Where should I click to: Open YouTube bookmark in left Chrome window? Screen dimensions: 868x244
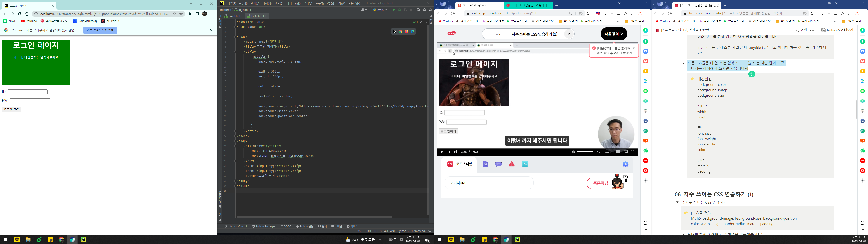click(x=29, y=21)
